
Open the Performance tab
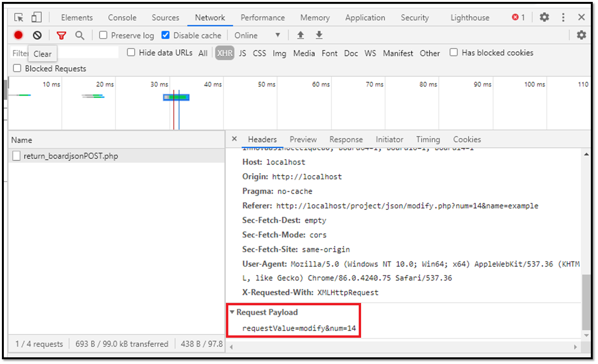tap(263, 18)
